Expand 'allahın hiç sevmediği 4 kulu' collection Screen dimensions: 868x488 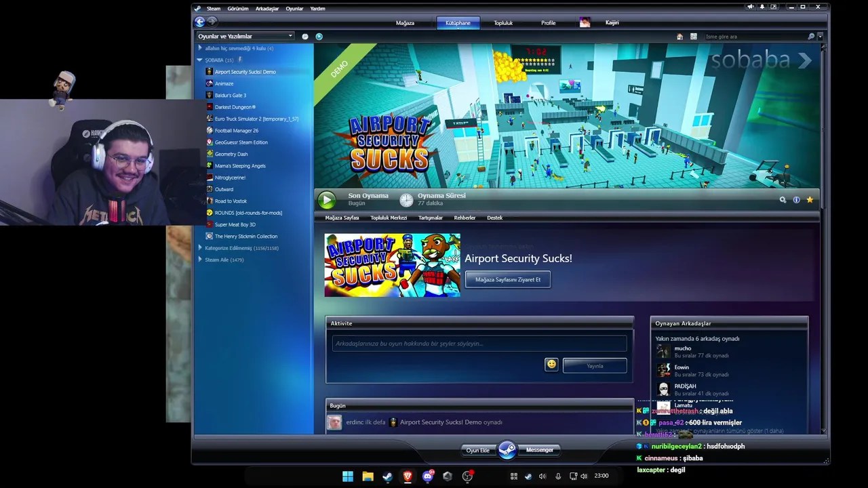(x=199, y=48)
